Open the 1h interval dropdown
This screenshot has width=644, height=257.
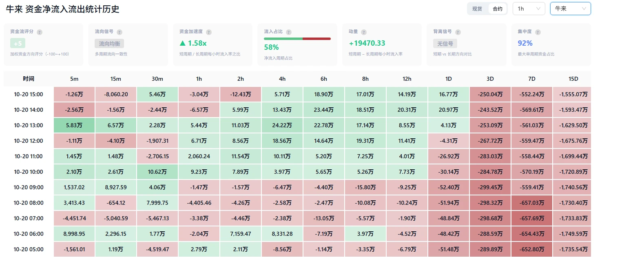pyautogui.click(x=529, y=9)
